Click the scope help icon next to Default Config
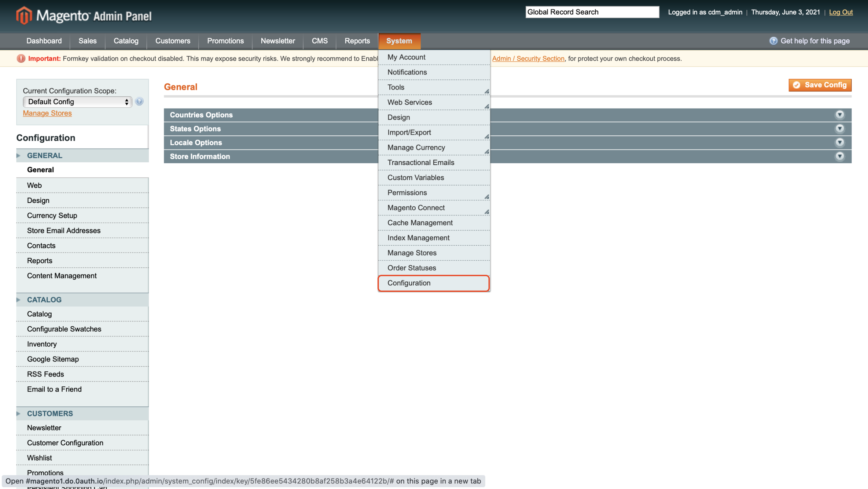 tap(139, 101)
